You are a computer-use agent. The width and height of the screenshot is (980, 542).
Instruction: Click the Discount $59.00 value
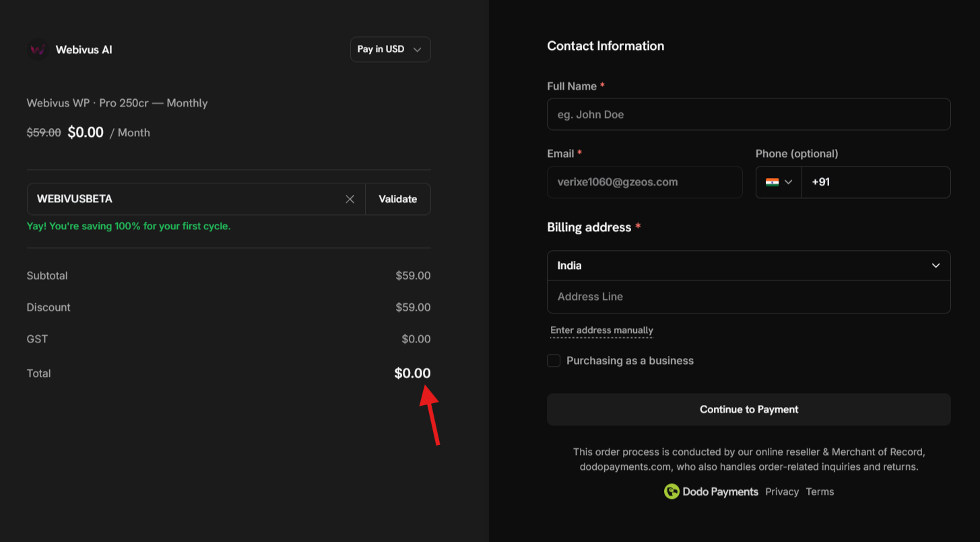[x=413, y=307]
